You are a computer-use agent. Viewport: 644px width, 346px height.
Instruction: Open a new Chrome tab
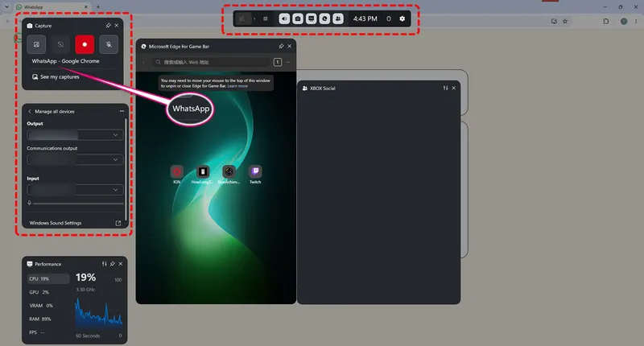tap(97, 7)
